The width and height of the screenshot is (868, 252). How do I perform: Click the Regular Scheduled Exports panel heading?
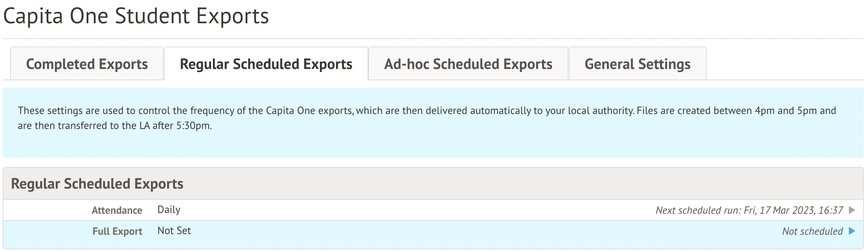[97, 184]
